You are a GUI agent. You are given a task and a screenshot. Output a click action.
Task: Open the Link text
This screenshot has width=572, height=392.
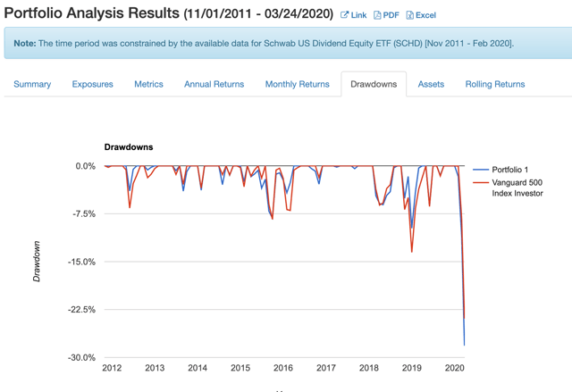click(358, 15)
